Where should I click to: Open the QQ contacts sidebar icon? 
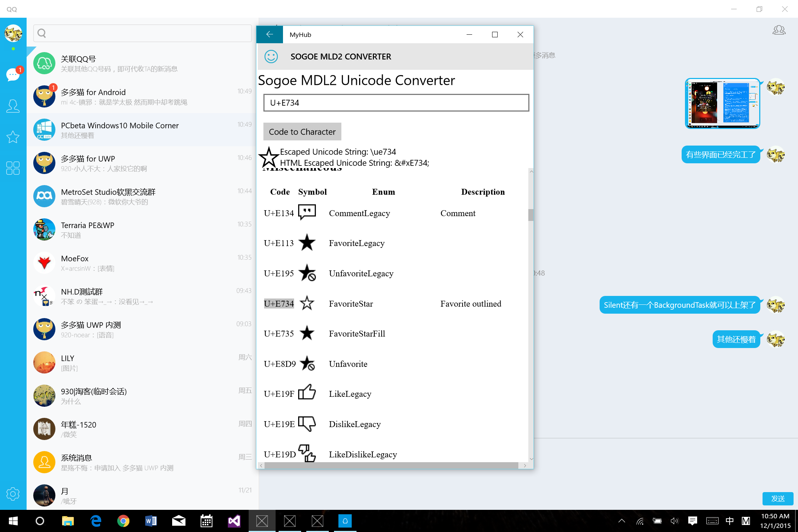click(x=13, y=106)
